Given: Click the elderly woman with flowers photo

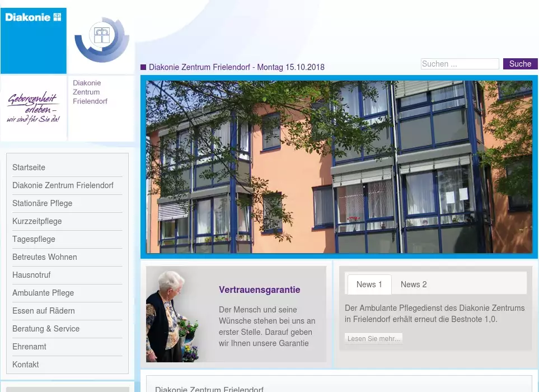Looking at the screenshot, I should [174, 316].
